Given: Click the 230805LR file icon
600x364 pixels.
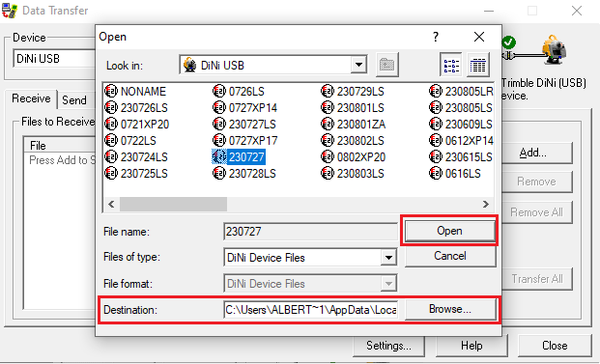Looking at the screenshot, I should click(x=436, y=92).
